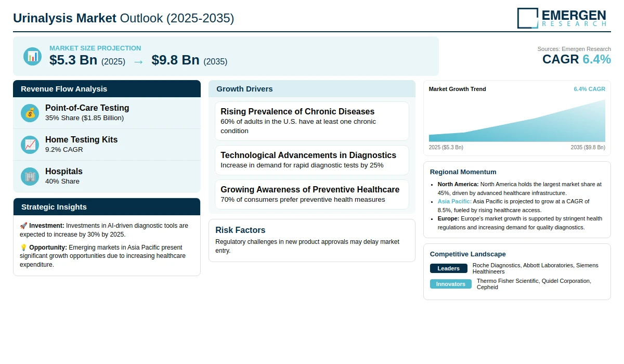This screenshot has height=364, width=624.
Task: Open the Revenue Flow Analysis header
Action: click(107, 89)
